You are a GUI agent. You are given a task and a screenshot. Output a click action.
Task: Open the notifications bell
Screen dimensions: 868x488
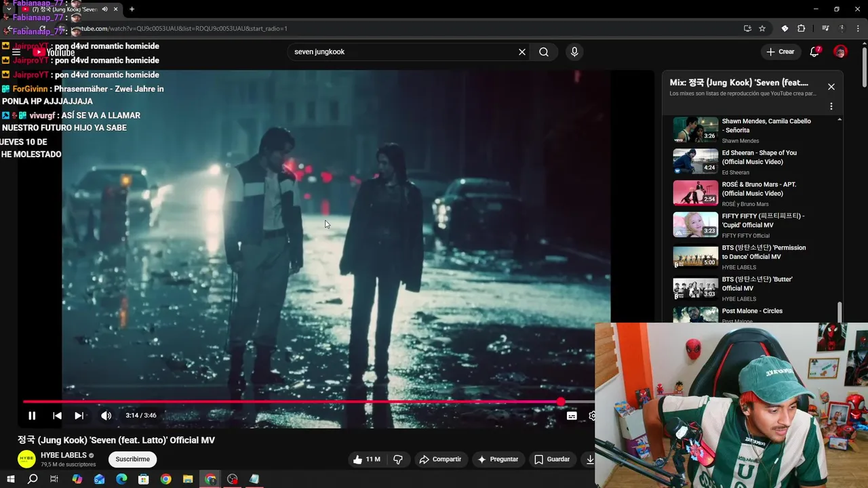[x=815, y=52]
